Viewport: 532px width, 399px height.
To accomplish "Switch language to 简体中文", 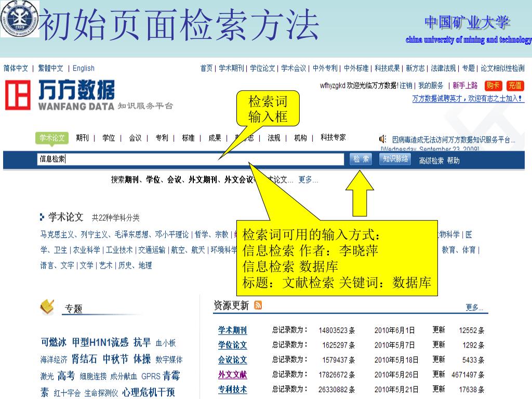I will [16, 68].
